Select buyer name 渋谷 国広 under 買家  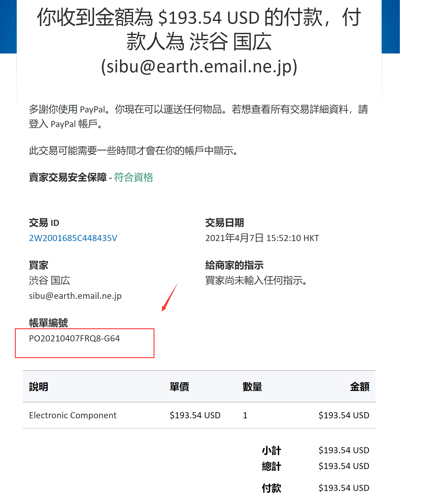click(x=50, y=280)
